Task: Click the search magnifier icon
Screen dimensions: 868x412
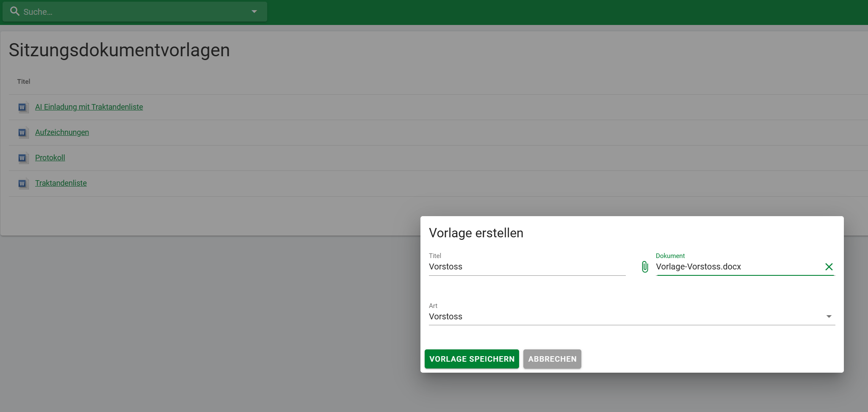Action: (x=15, y=11)
